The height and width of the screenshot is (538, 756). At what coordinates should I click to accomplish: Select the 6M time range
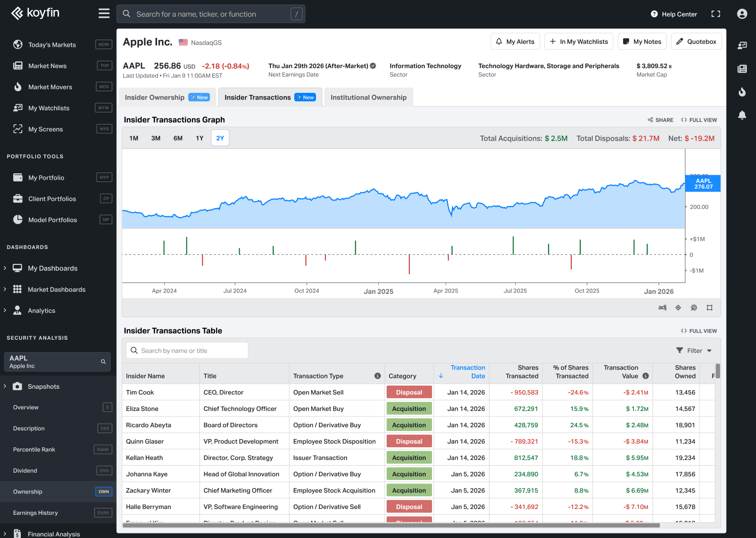coord(178,138)
